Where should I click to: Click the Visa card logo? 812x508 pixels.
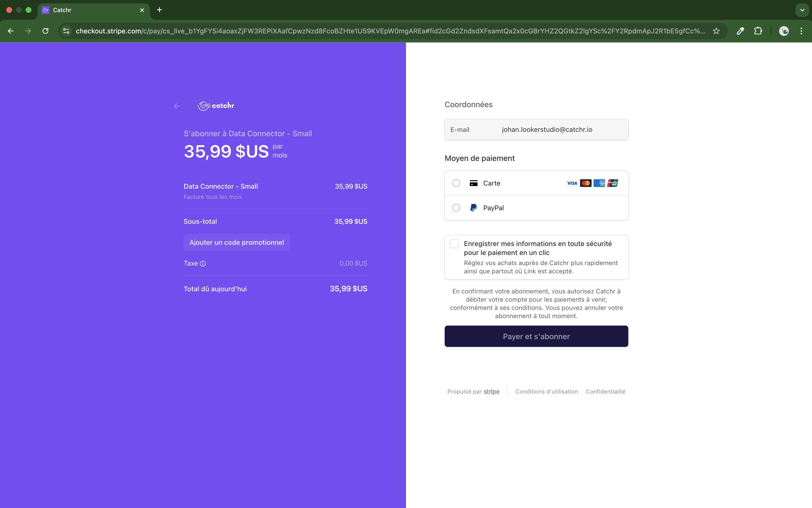pyautogui.click(x=572, y=183)
